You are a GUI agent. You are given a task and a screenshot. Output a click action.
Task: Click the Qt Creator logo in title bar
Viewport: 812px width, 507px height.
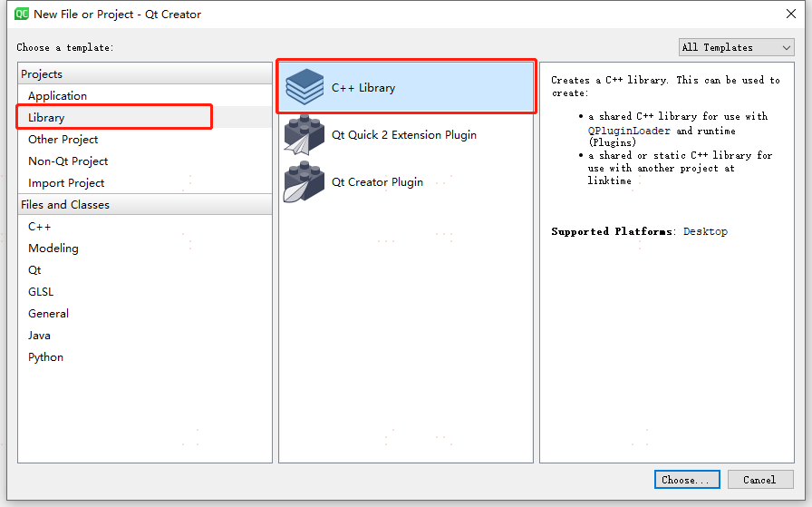[x=22, y=14]
